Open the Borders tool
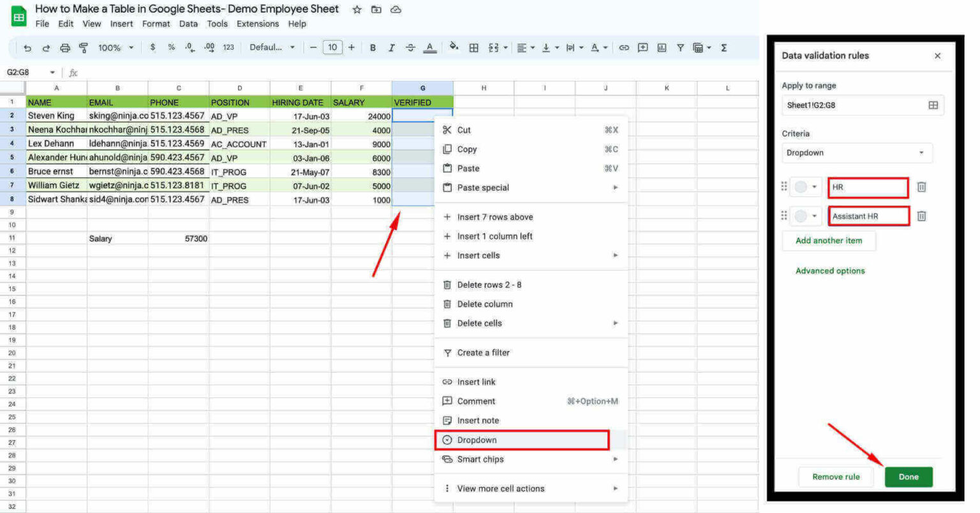Viewport: 980px width, 513px height. click(473, 47)
